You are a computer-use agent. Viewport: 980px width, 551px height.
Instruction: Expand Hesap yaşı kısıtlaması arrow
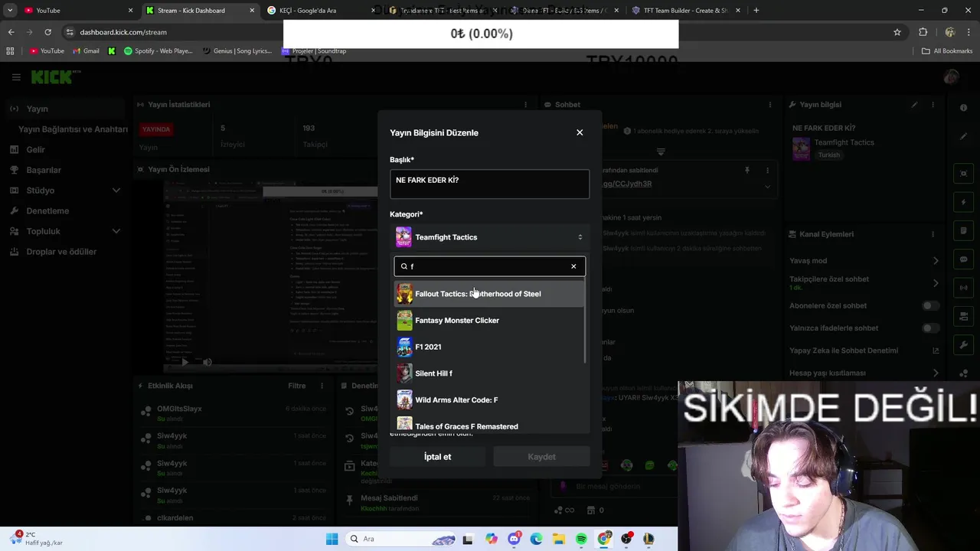(936, 373)
